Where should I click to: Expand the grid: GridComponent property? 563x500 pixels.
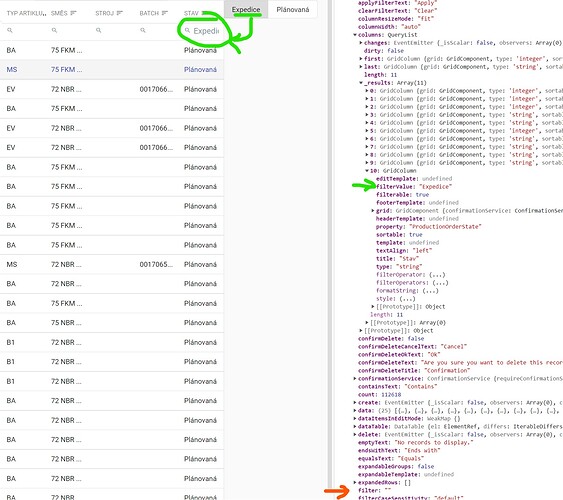(x=373, y=211)
